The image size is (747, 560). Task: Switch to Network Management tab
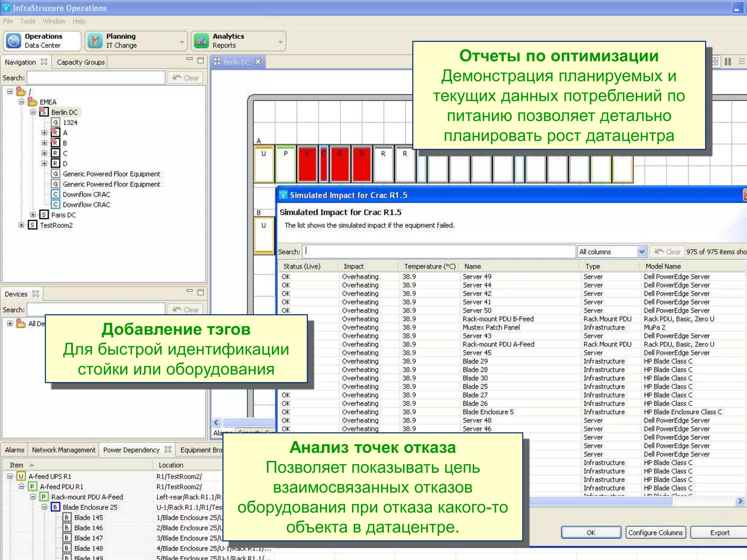[x=63, y=450]
